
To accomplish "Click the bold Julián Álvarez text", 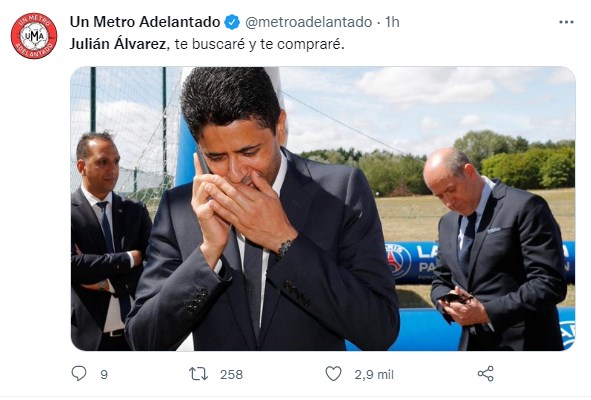I will (118, 44).
